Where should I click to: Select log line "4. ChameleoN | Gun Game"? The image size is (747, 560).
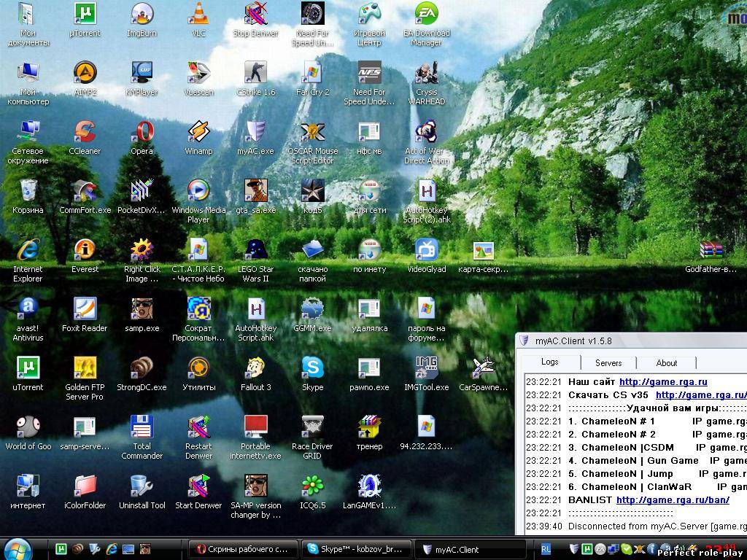click(x=635, y=461)
